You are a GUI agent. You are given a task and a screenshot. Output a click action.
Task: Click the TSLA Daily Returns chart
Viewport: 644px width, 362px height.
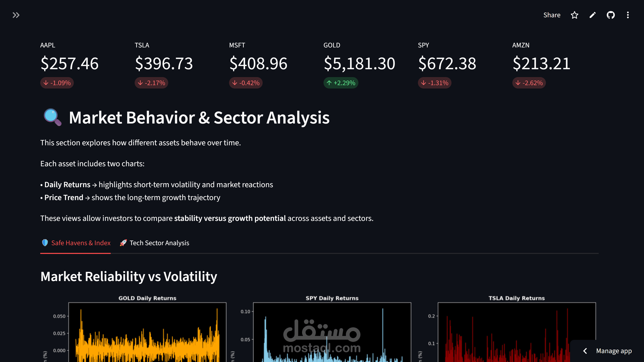517,332
